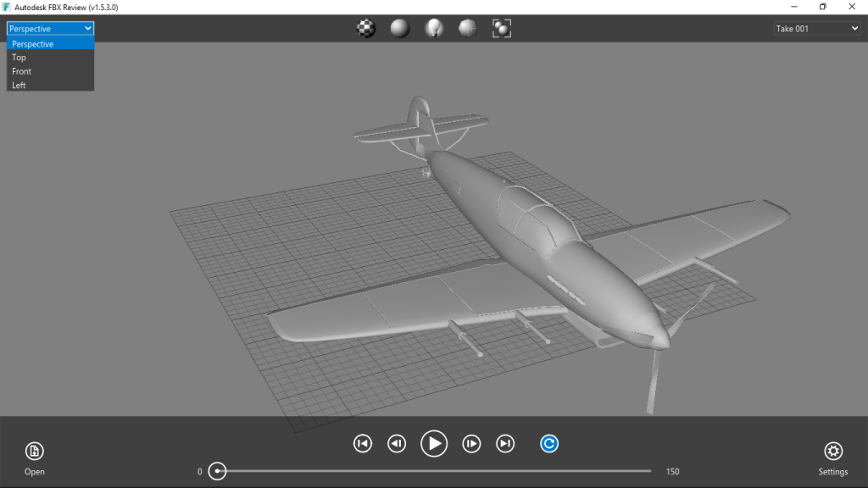Toggle scene lighting with the bulb icon
This screenshot has width=868, height=488.
[434, 27]
